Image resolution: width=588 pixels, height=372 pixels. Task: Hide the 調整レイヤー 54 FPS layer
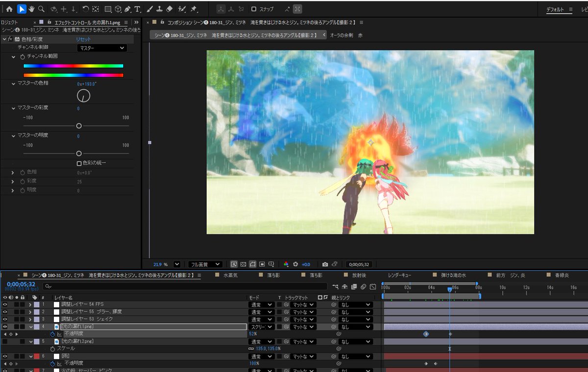(x=4, y=305)
